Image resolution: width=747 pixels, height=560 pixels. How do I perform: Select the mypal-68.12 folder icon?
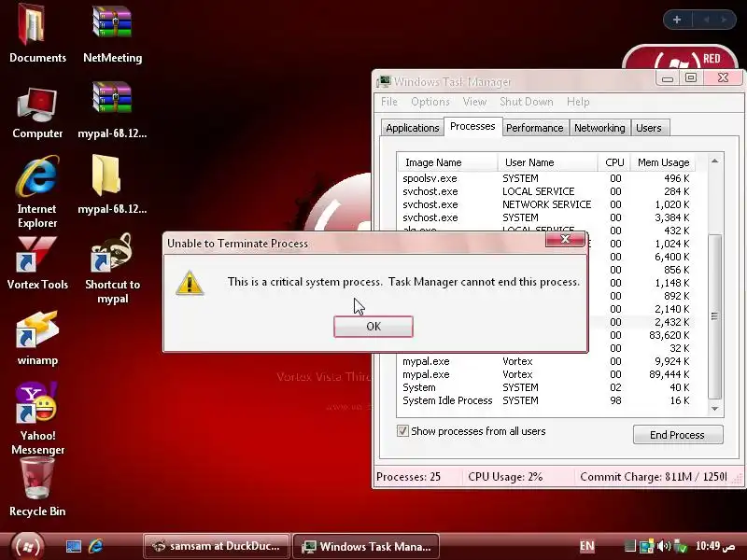(x=112, y=184)
